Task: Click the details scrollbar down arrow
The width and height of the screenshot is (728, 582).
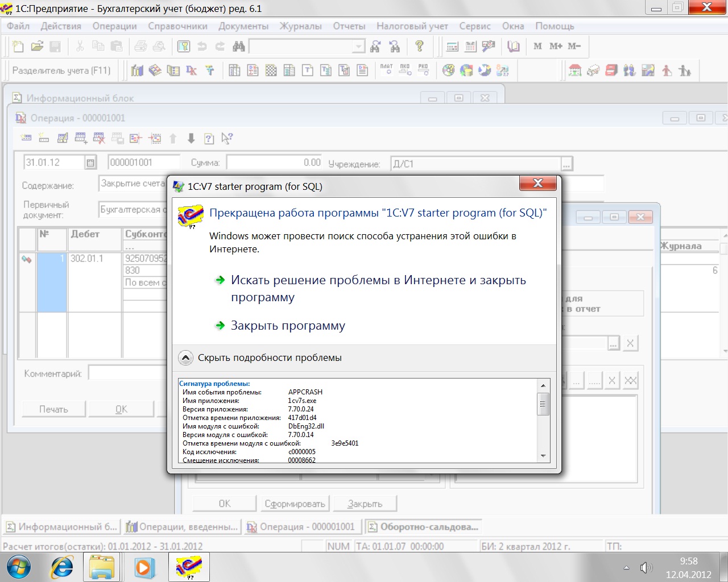Action: click(x=543, y=456)
